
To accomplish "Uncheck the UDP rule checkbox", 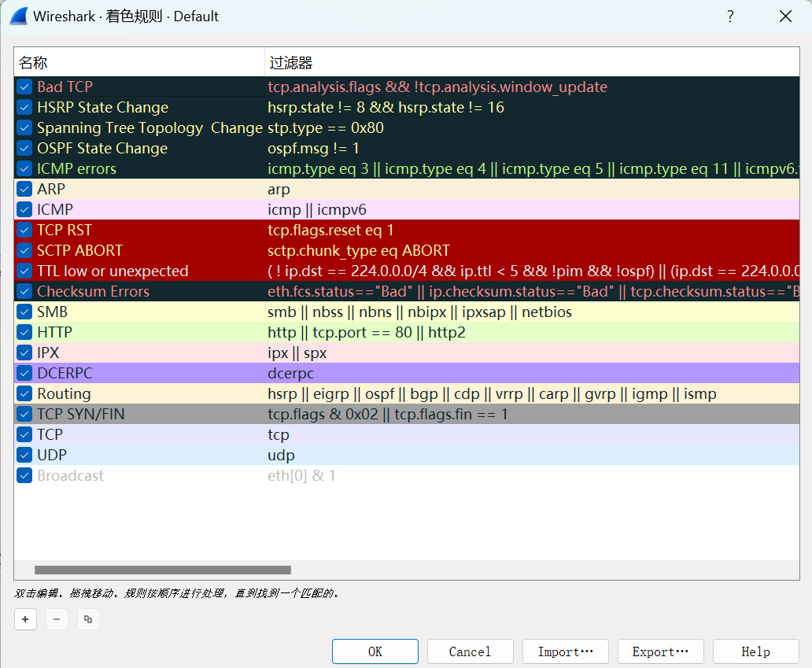I will point(24,455).
